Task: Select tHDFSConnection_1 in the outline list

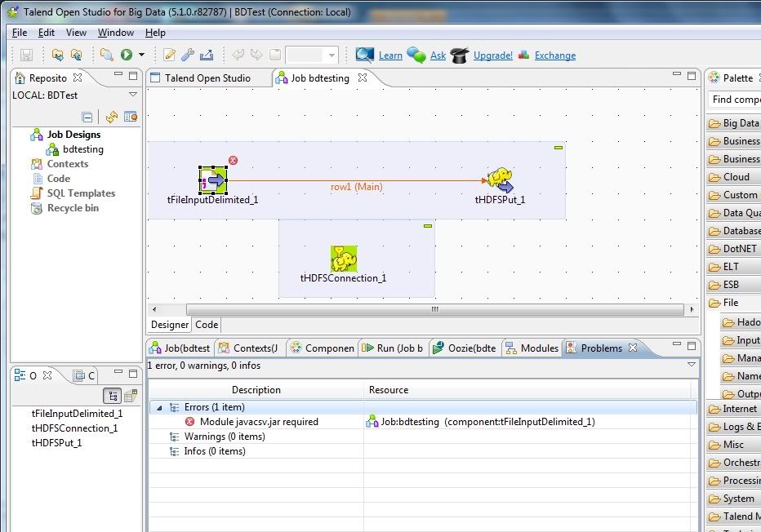Action: click(x=75, y=428)
